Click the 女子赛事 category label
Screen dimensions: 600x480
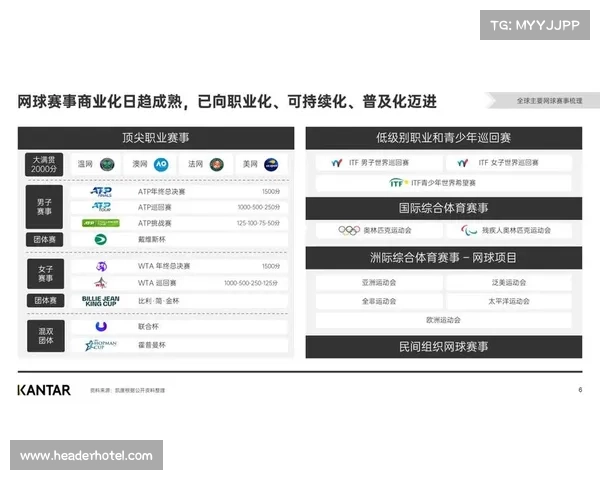(46, 274)
